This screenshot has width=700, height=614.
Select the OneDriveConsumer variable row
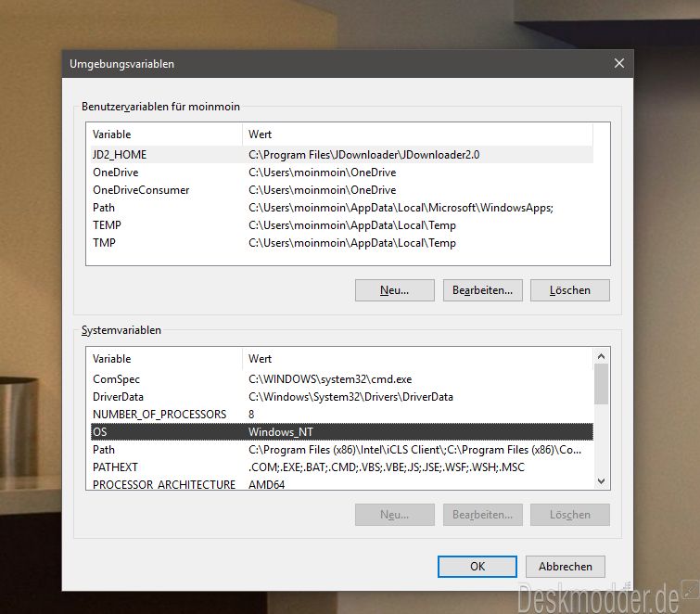(342, 190)
